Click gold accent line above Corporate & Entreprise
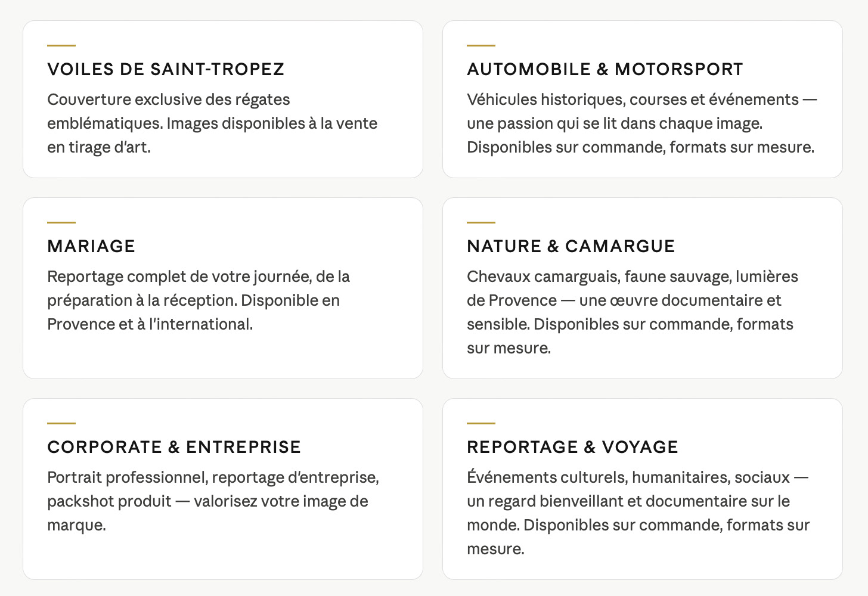The height and width of the screenshot is (596, 868). coord(61,423)
